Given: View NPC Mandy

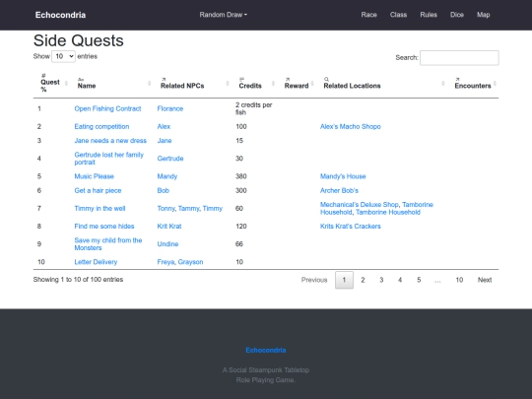Looking at the screenshot, I should (x=167, y=176).
